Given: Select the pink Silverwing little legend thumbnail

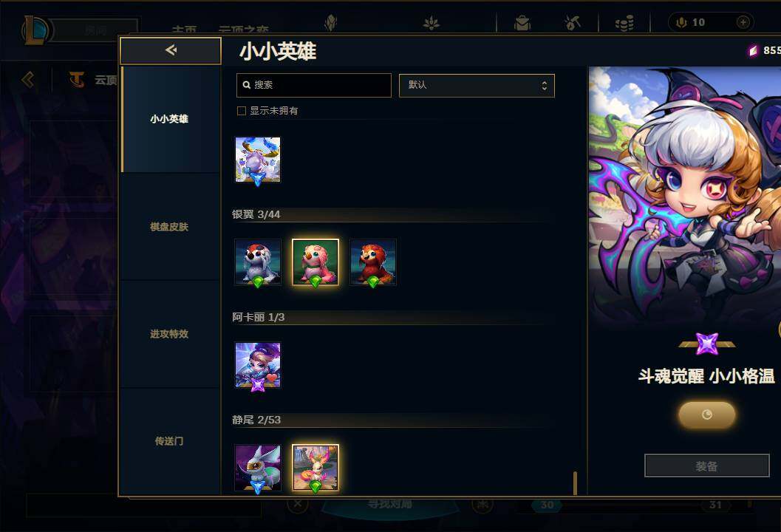Looking at the screenshot, I should (316, 262).
